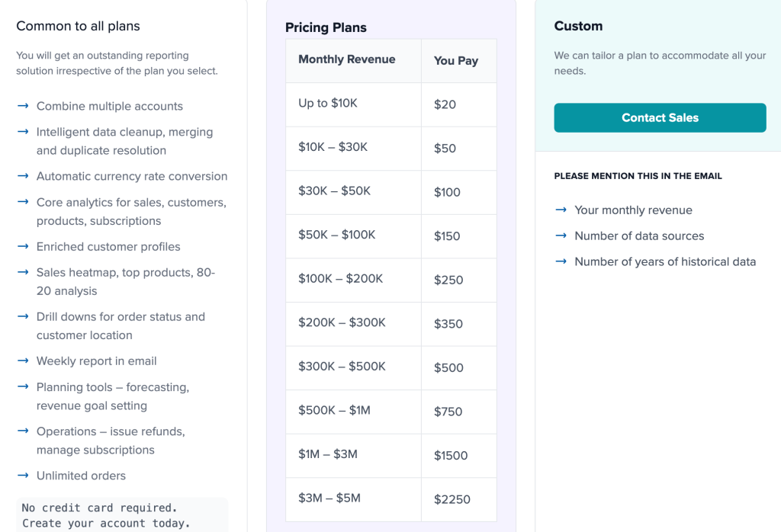Click arrow icon beside Your monthly revenue
The height and width of the screenshot is (532, 781).
pos(561,210)
